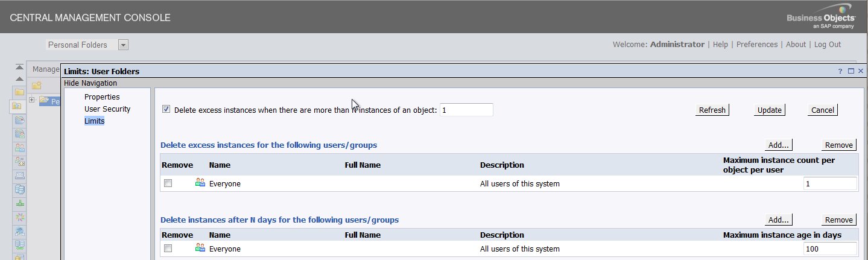Image resolution: width=868 pixels, height=260 pixels.
Task: Check Remove box for Everyone in N days
Action: [168, 249]
